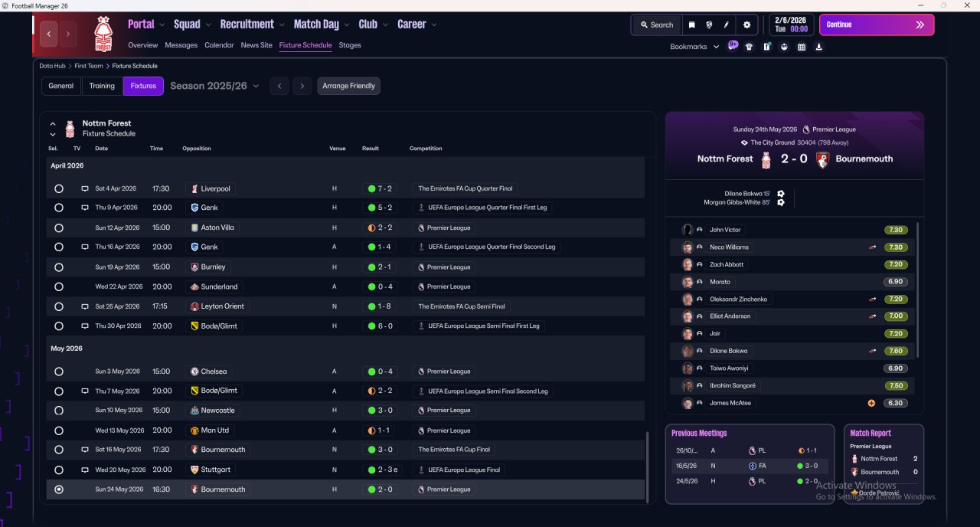Select the Stuttgart fixture radio button
The width and height of the screenshot is (980, 527).
59,470
